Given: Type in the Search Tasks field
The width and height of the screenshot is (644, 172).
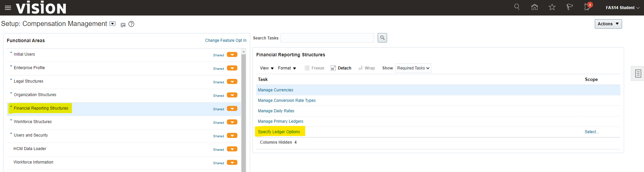Looking at the screenshot, I should (x=327, y=38).
